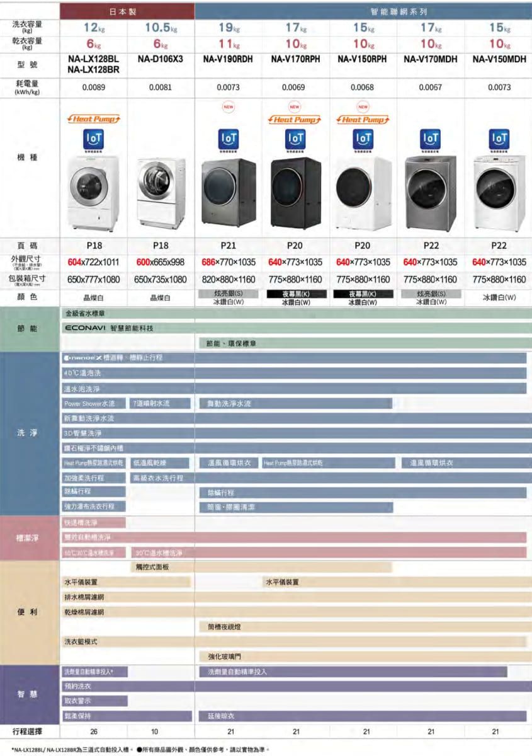Click the NA-V190RDH model name
The width and height of the screenshot is (532, 756).
point(228,59)
